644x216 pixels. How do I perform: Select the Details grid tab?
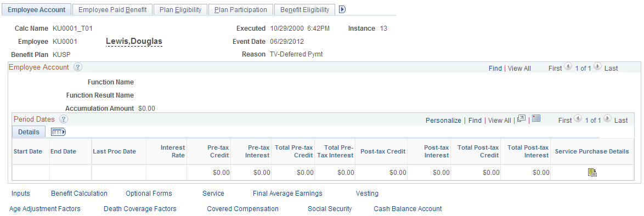(x=29, y=132)
